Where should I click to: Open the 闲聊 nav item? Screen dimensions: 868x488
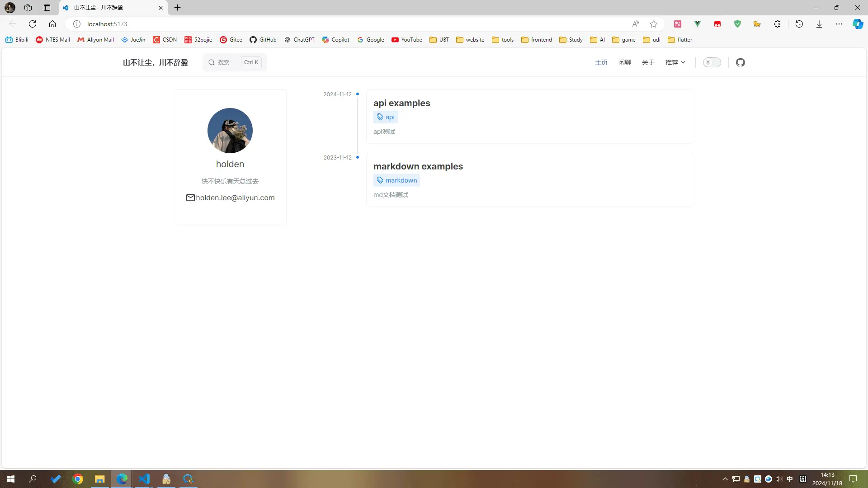(x=624, y=62)
